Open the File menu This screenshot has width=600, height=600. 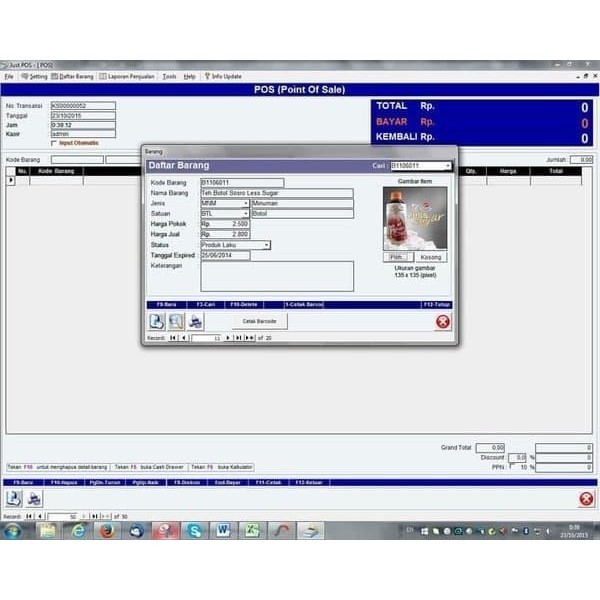[9, 77]
